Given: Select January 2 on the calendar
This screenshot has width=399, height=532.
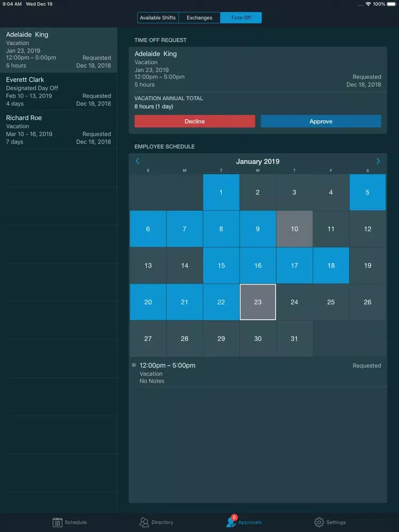Looking at the screenshot, I should point(258,193).
